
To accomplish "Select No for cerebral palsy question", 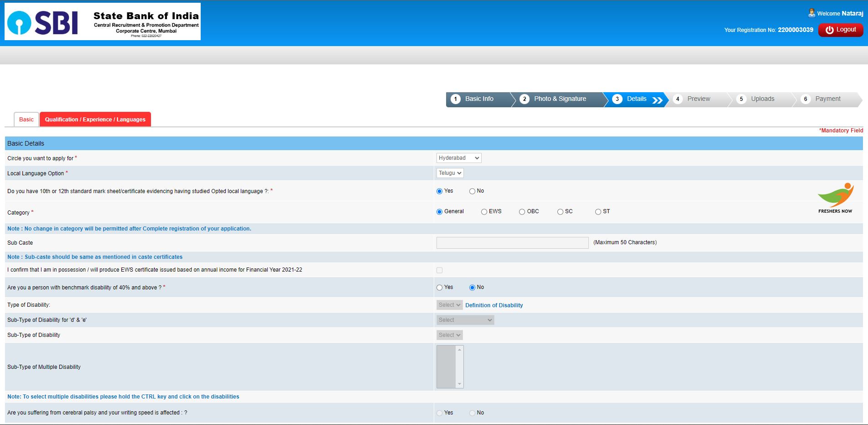I will (473, 413).
